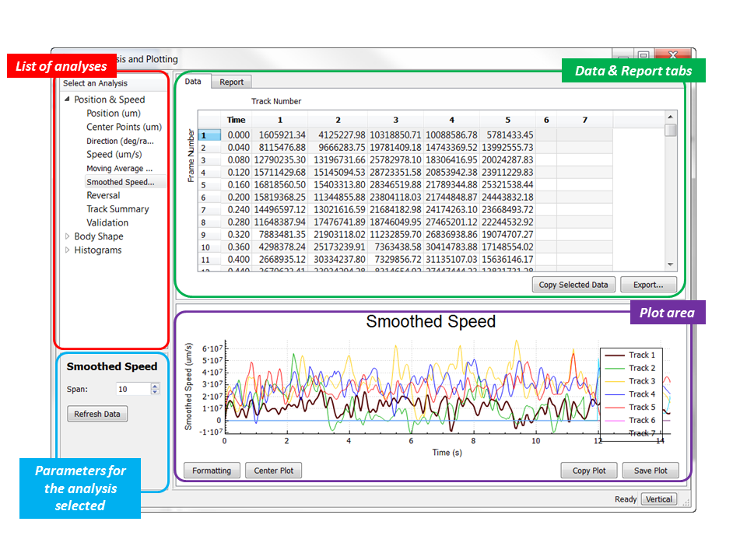This screenshot has width=747, height=560.
Task: Toggle the Vertical layout button
Action: (659, 499)
